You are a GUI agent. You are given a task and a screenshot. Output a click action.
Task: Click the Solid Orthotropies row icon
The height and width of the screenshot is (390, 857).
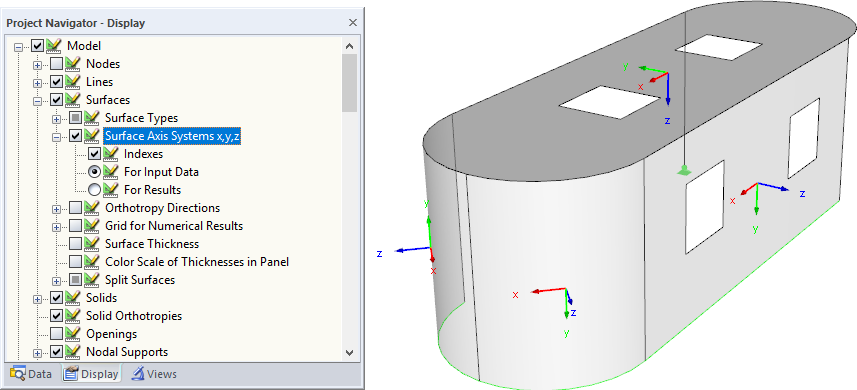[73, 316]
